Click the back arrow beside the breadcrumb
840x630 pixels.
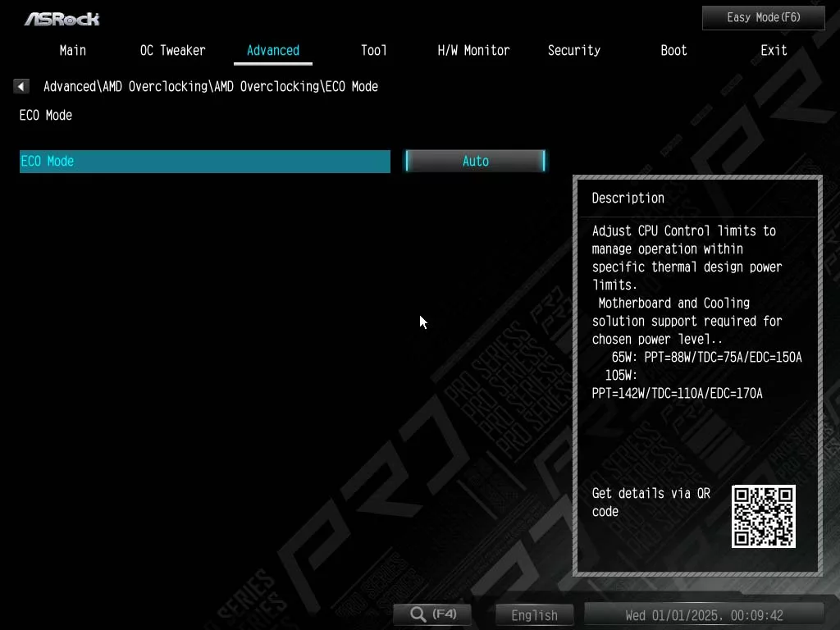point(21,86)
